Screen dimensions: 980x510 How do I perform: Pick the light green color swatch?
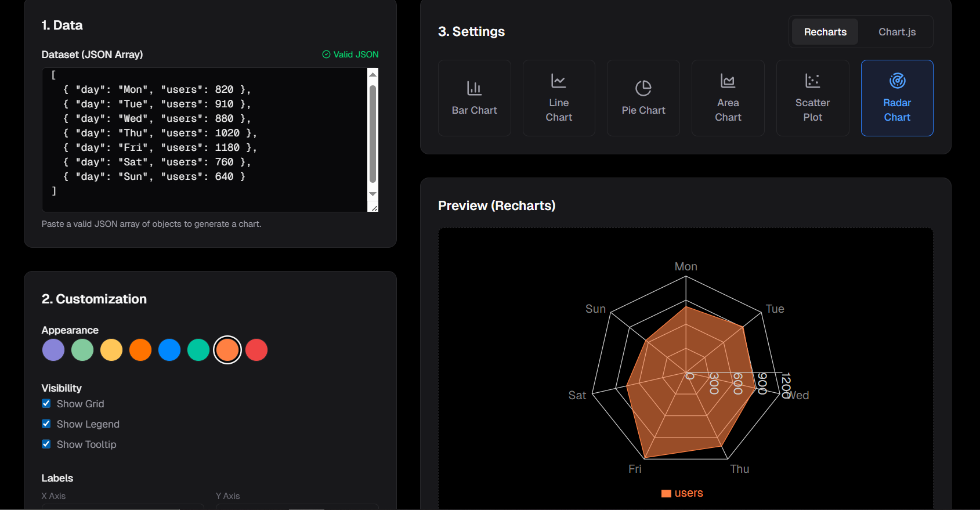tap(82, 350)
